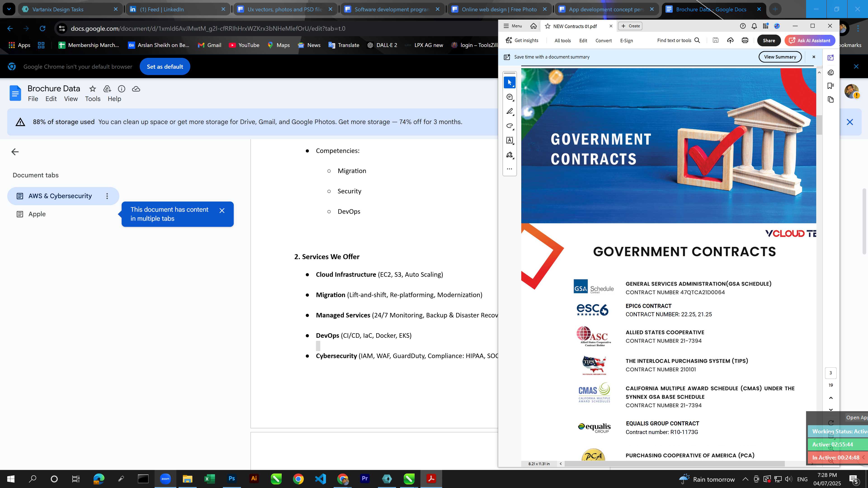
Task: Click Acrobat Share button
Action: pos(769,40)
